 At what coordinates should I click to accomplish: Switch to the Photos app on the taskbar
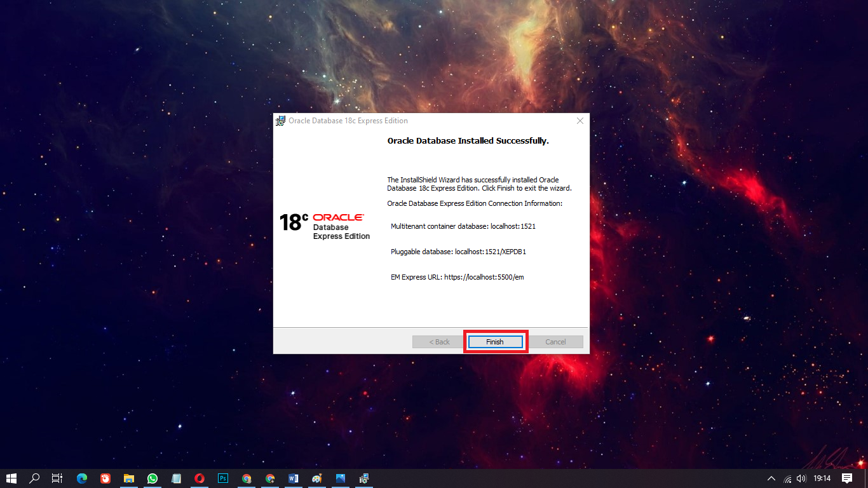coord(341,478)
